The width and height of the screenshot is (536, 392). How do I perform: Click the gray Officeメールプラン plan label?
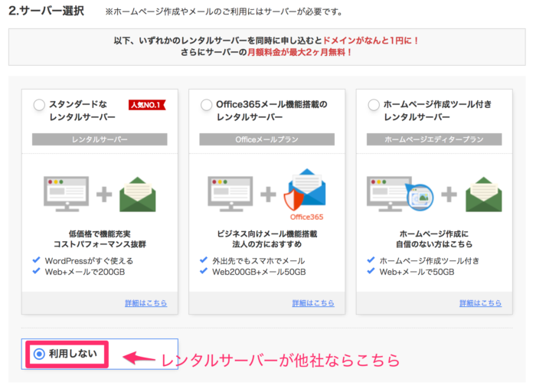tap(266, 139)
